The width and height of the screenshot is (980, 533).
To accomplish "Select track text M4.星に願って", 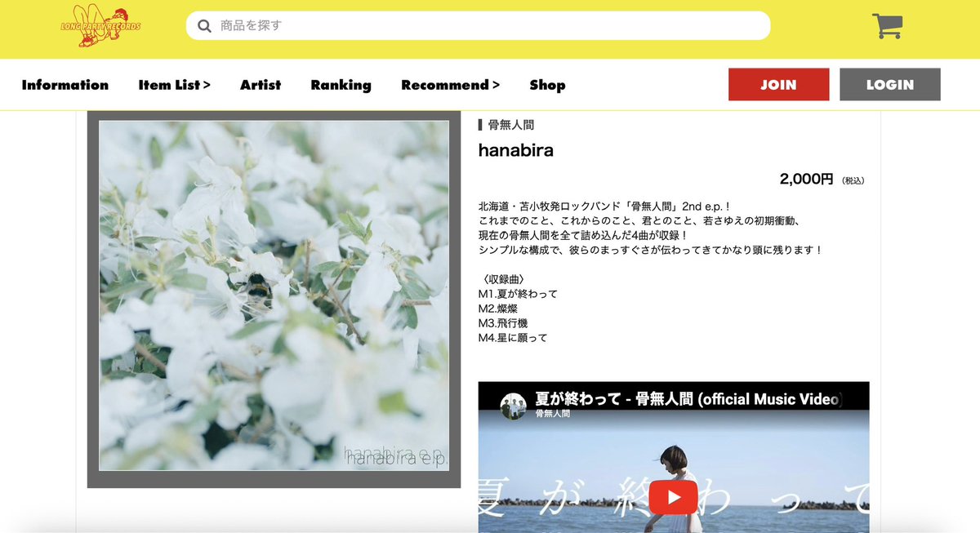I will click(x=513, y=338).
